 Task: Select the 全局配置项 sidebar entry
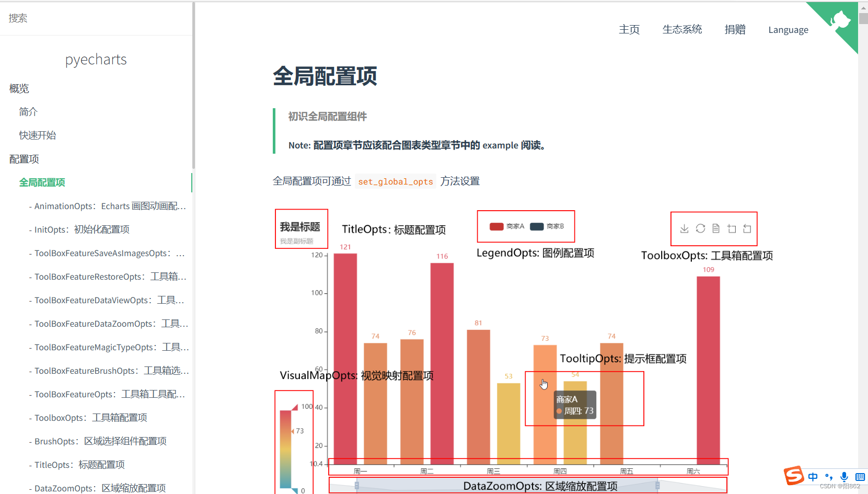pyautogui.click(x=42, y=182)
